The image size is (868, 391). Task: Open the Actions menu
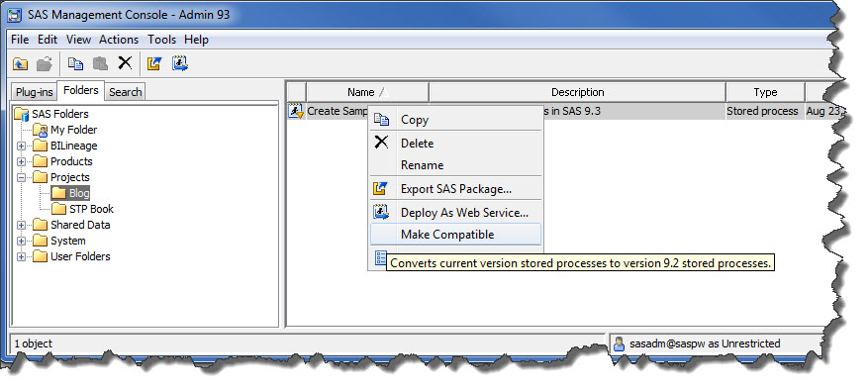tap(119, 40)
